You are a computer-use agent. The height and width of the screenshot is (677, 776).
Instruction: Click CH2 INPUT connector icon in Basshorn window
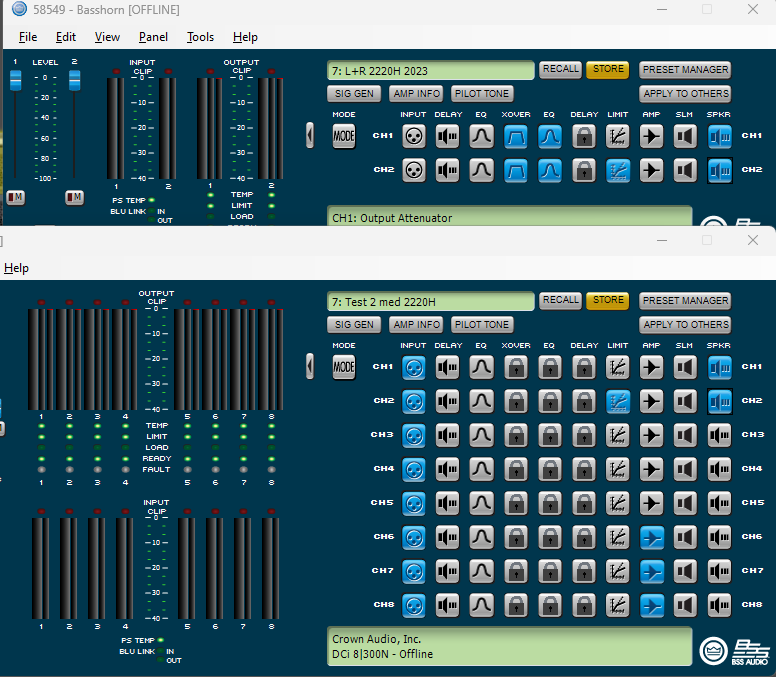click(413, 171)
